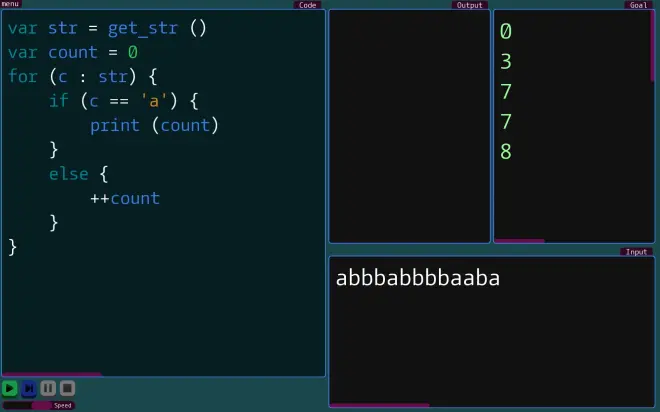Select the Goal panel label
The width and height of the screenshot is (660, 412).
coord(638,5)
